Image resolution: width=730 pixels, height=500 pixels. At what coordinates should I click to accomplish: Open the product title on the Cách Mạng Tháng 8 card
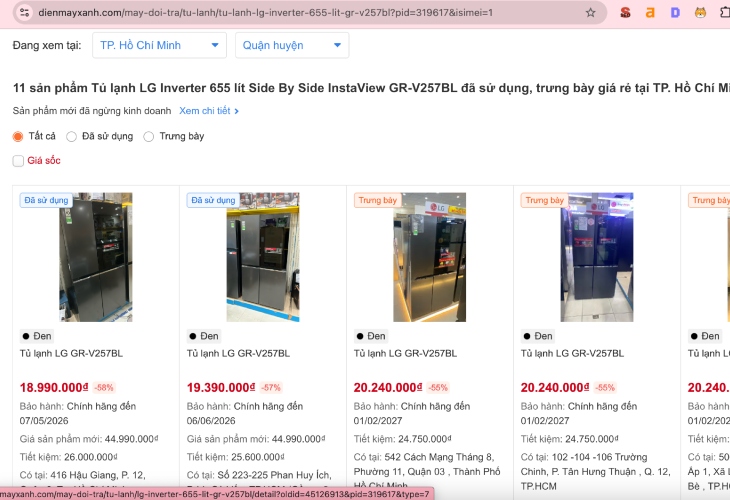[x=406, y=353]
